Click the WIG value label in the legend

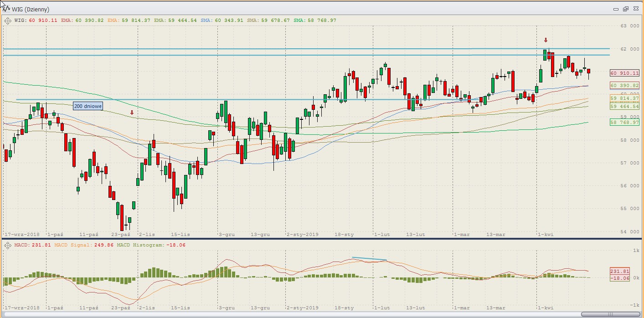click(x=36, y=20)
